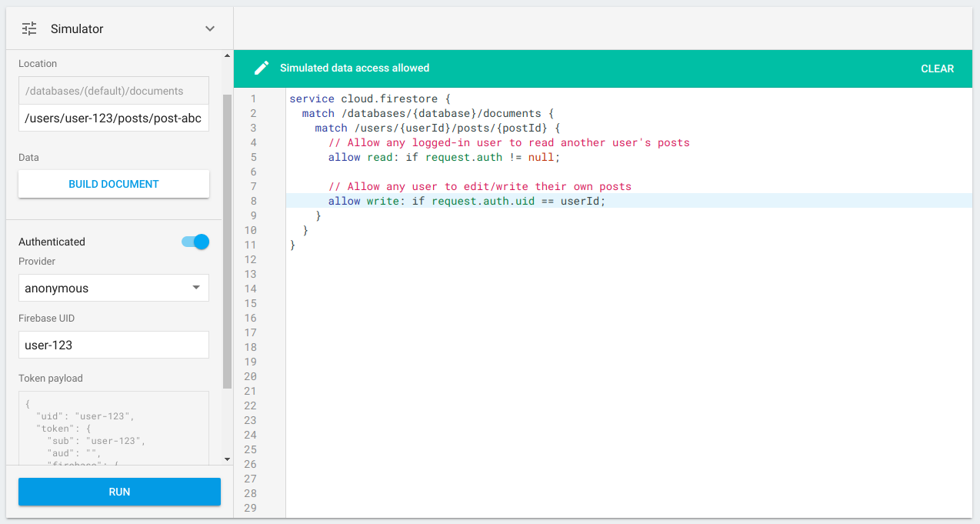
Task: Click line 'match /databases/{database}/documents {'
Action: point(427,113)
